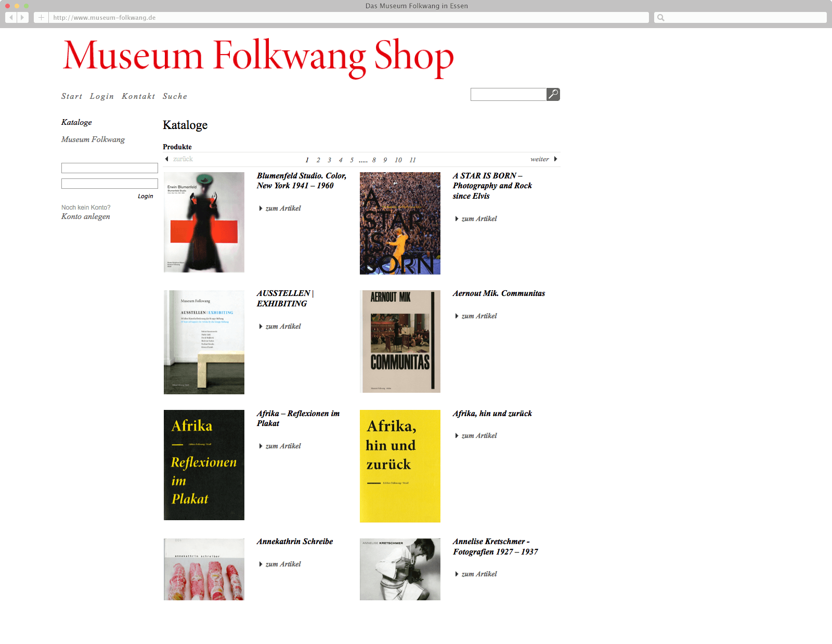Image resolution: width=832 pixels, height=644 pixels.
Task: Click the Museum Folkwang Shop red logo
Action: point(258,57)
